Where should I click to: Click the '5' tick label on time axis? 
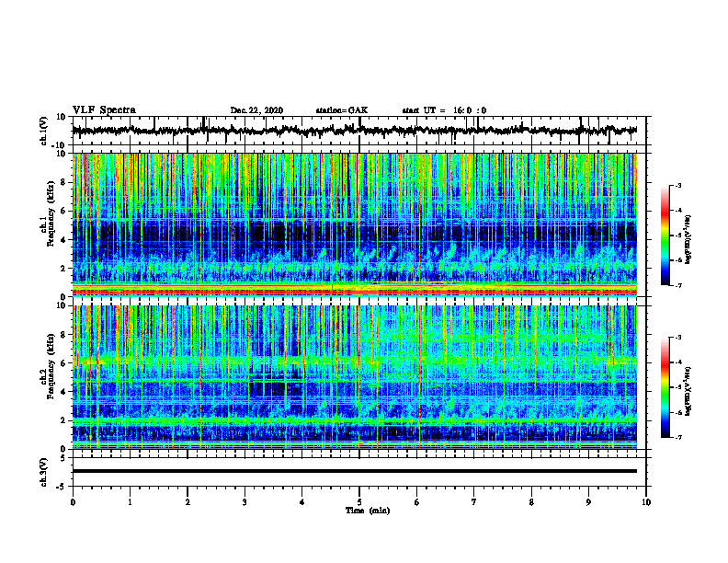tap(359, 502)
